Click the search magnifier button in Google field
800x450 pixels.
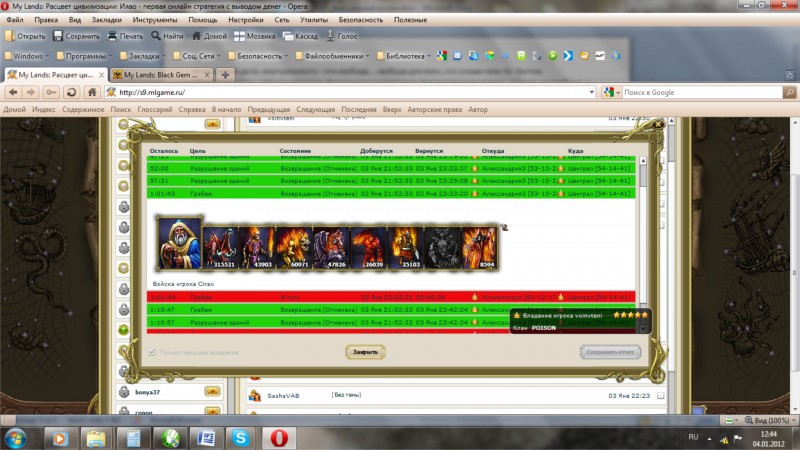click(790, 92)
